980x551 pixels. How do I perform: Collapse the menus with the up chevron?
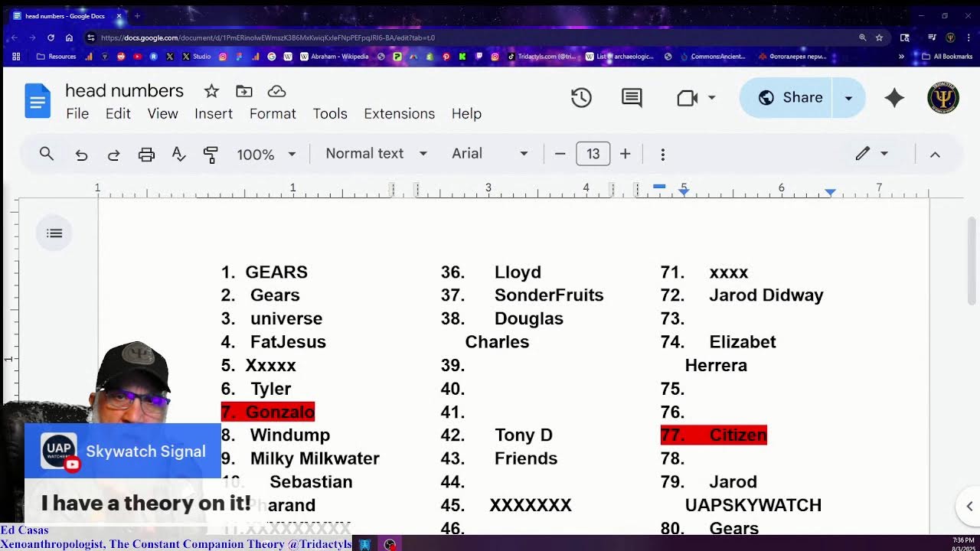coord(935,155)
